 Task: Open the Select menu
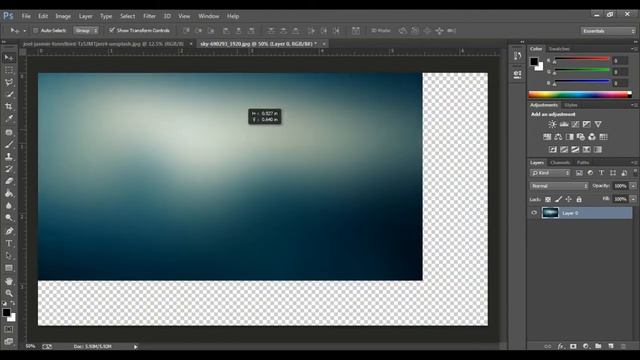click(x=127, y=16)
